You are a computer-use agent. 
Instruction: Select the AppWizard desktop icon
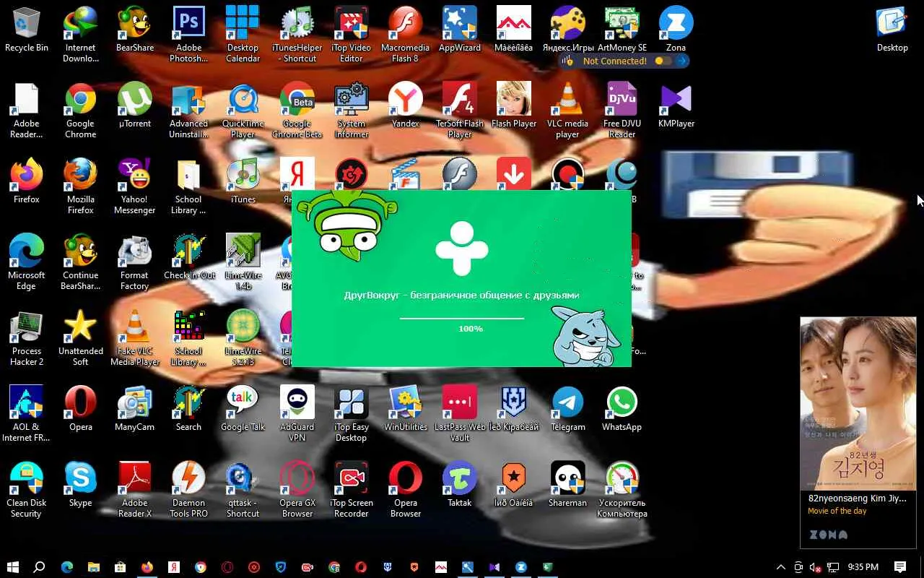click(x=459, y=30)
